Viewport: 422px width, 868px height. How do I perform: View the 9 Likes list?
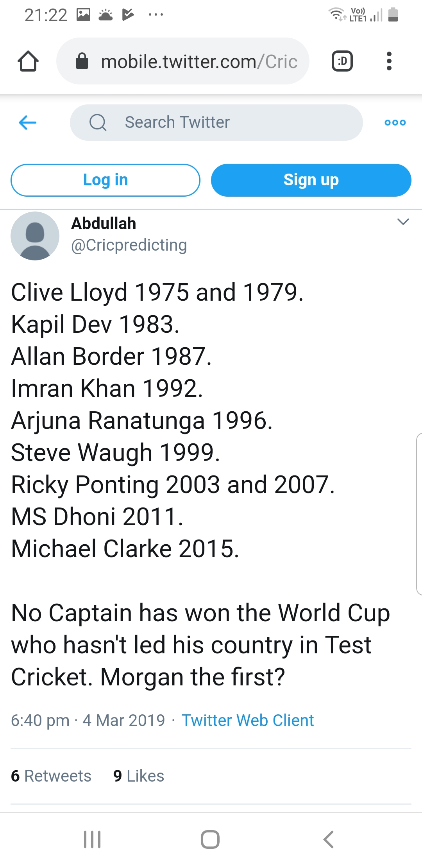click(139, 776)
